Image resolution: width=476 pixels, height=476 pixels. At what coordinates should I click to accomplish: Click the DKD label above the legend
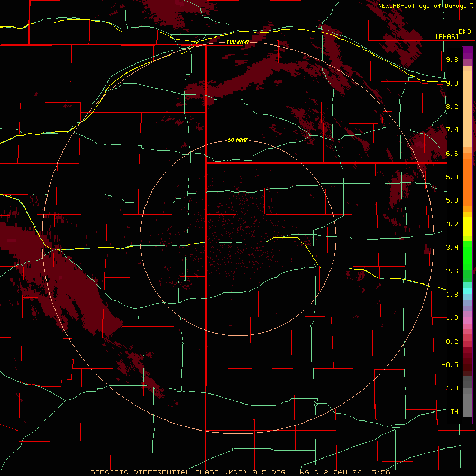(x=464, y=32)
